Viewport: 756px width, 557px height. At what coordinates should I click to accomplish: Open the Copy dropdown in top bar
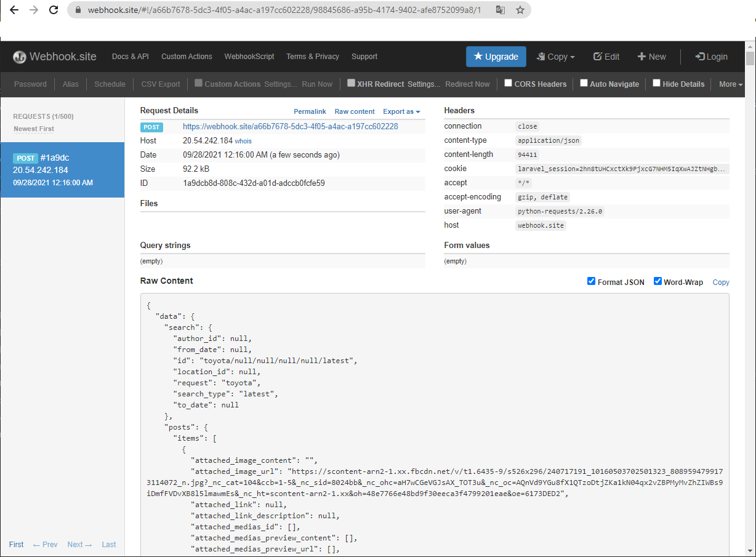pos(555,57)
